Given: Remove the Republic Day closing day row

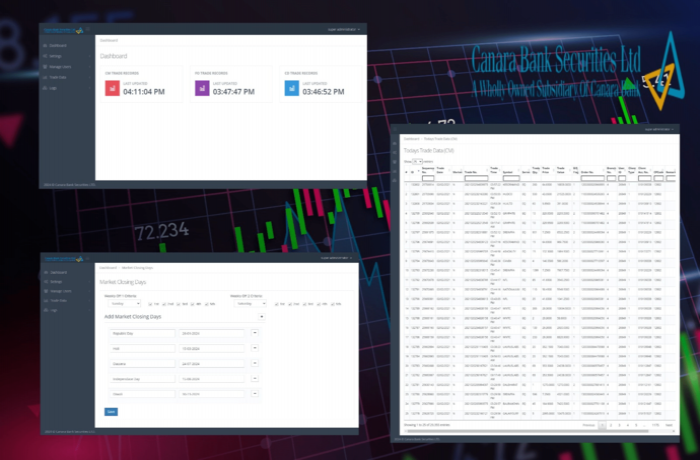Looking at the screenshot, I should coord(254,333).
